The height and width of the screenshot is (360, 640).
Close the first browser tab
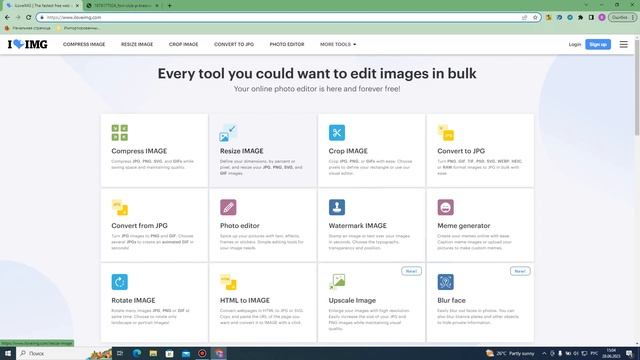tap(77, 6)
